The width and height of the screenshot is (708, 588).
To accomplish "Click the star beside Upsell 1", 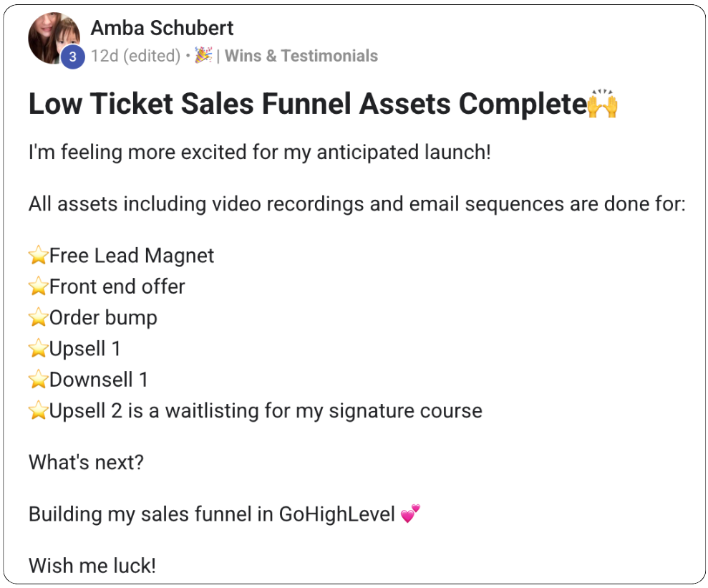I will point(38,349).
